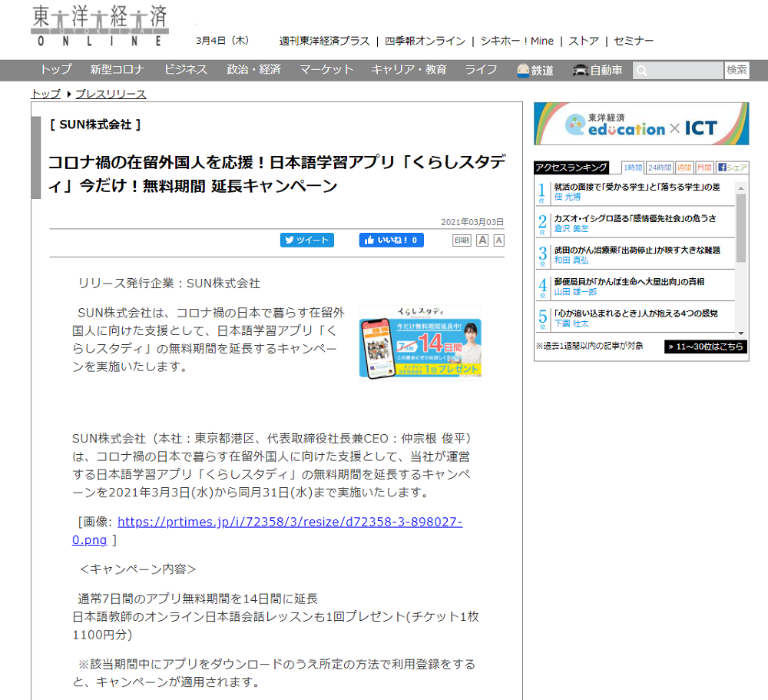Open the ライフ navigation item
The image size is (768, 700).
click(x=481, y=70)
